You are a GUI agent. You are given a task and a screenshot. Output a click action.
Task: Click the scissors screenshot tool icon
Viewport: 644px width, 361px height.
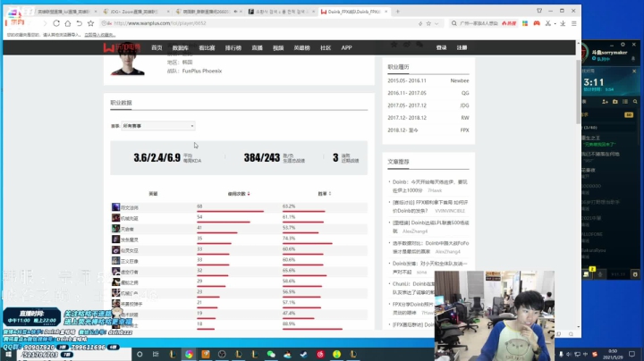tap(548, 23)
